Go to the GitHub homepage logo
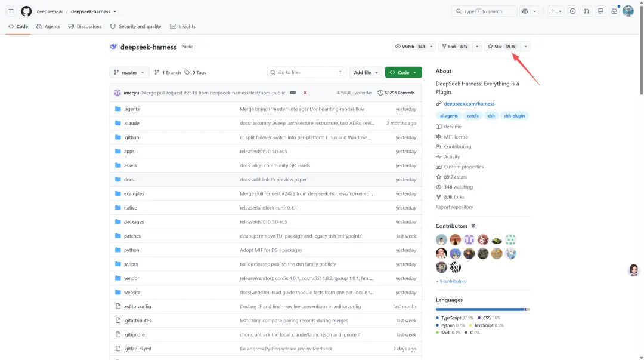644x360 pixels. 26,11
